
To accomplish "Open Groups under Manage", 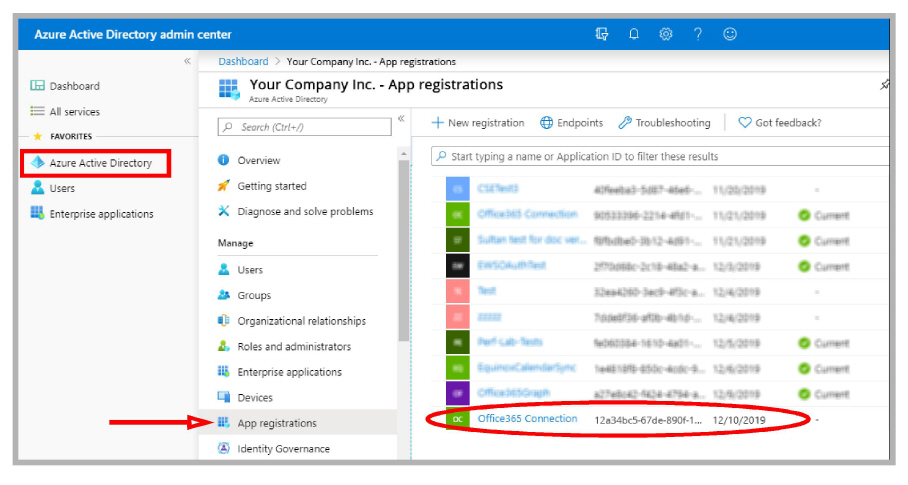I will click(x=254, y=295).
